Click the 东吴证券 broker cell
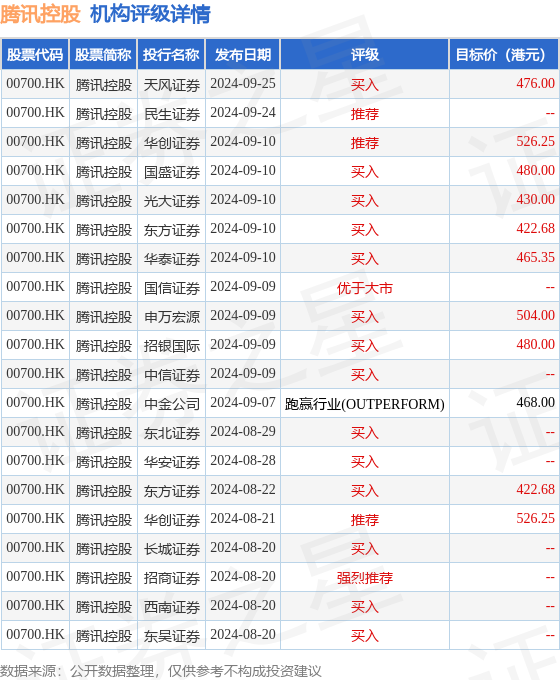 coord(172,636)
